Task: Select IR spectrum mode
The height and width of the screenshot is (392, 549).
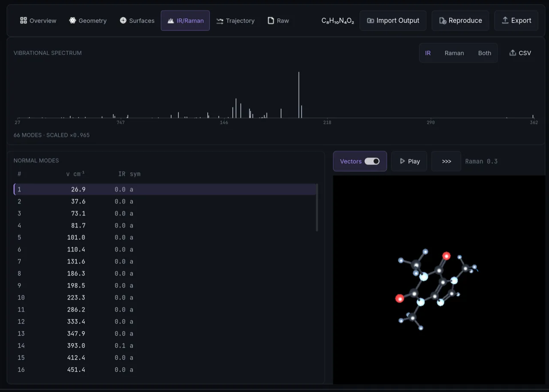Action: (x=428, y=53)
